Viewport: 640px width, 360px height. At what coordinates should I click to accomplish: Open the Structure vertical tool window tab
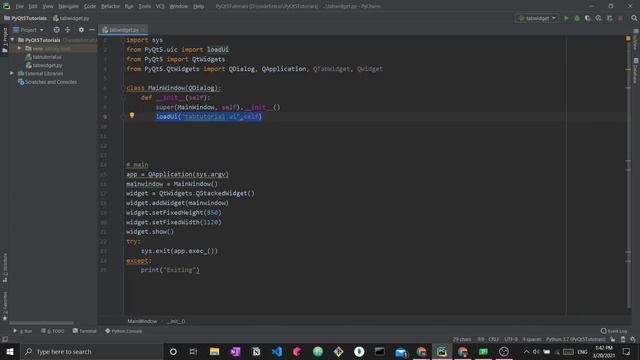pyautogui.click(x=5, y=267)
